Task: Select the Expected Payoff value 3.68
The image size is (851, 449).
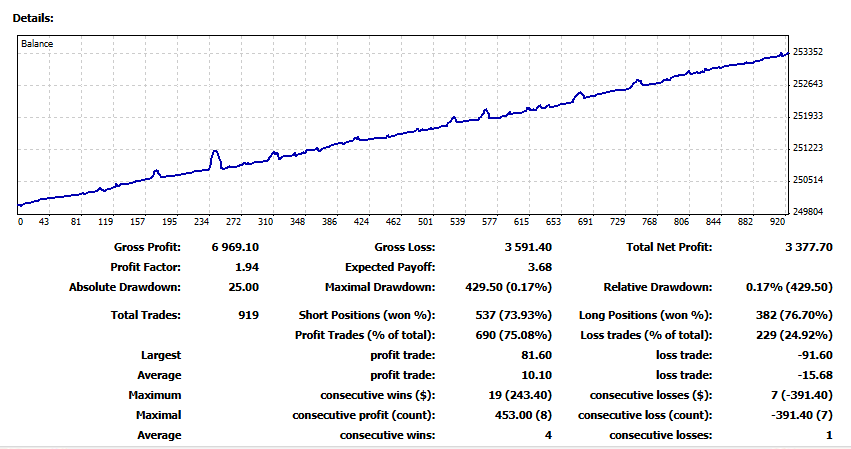Action: pyautogui.click(x=540, y=268)
